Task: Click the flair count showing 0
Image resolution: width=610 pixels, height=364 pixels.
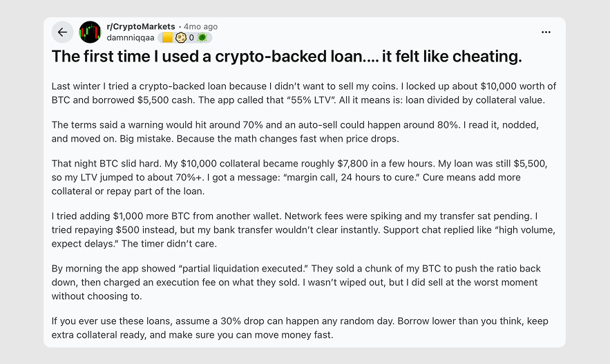Action: point(191,37)
